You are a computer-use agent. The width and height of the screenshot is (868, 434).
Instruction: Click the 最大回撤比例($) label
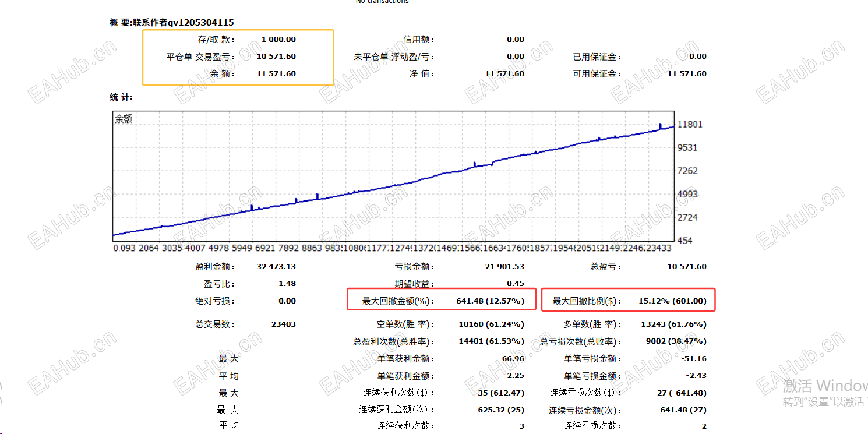[x=587, y=301]
